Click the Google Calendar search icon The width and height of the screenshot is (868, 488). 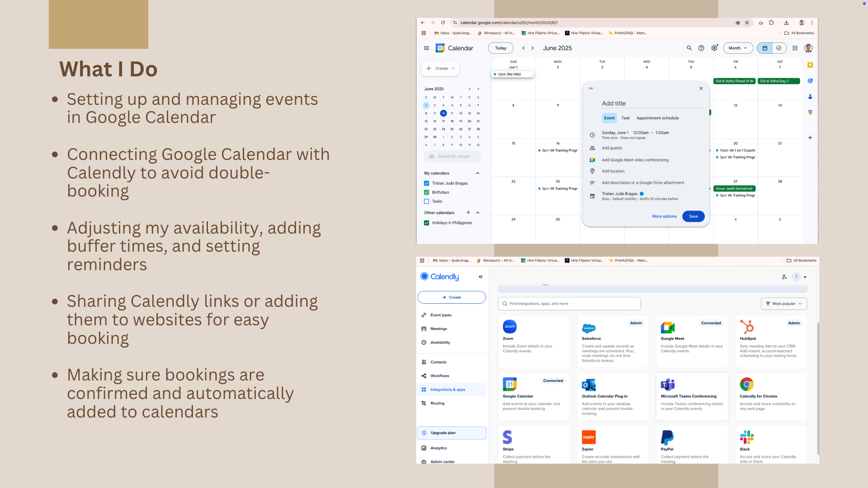689,48
